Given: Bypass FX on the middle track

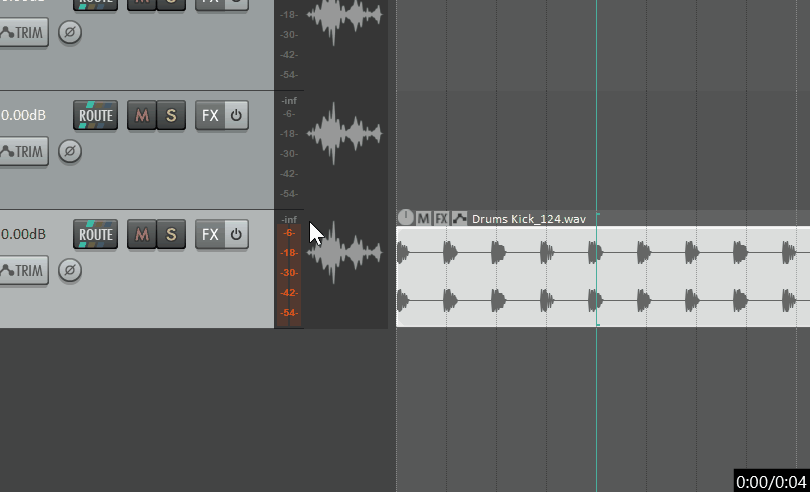Looking at the screenshot, I should (x=236, y=116).
